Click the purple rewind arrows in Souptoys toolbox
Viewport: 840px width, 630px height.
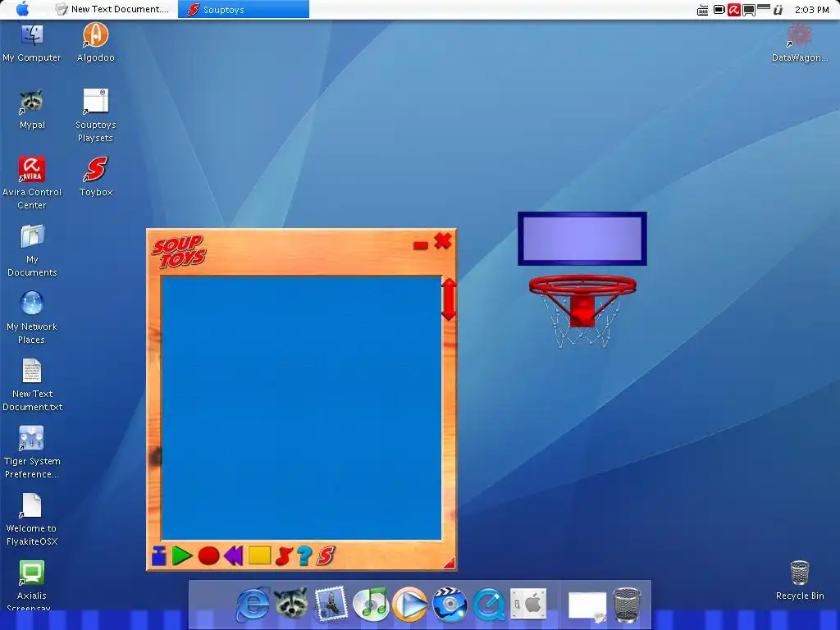coord(234,556)
